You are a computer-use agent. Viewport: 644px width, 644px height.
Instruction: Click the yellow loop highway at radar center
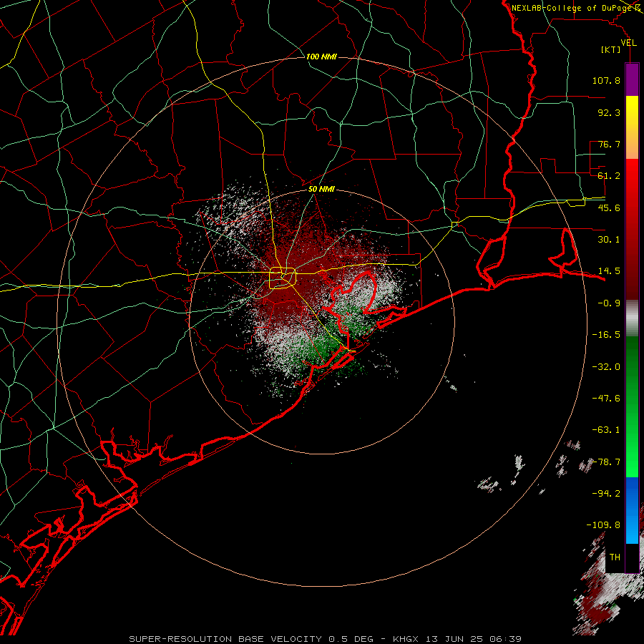pyautogui.click(x=283, y=278)
